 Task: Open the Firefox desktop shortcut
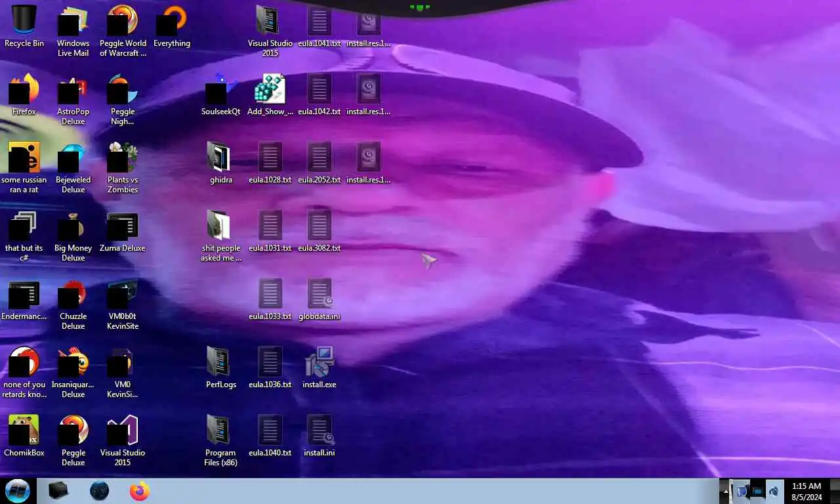(24, 94)
